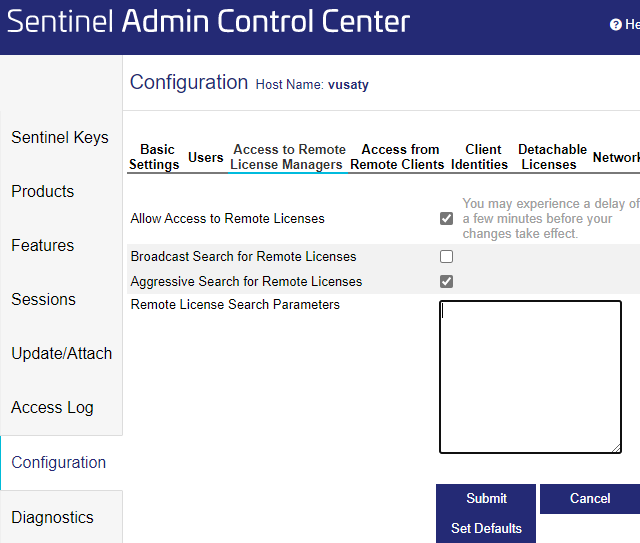
Task: Open the Features sidebar page
Action: coord(43,245)
